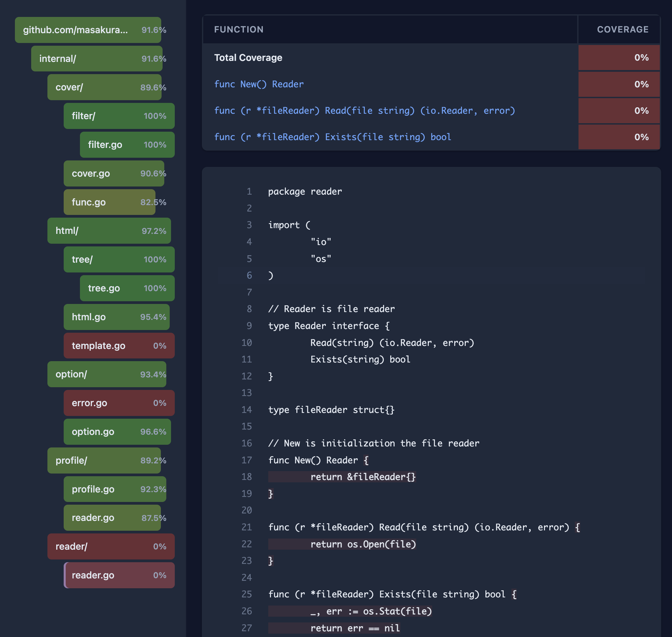Select the tree/ folder entry

pos(119,259)
